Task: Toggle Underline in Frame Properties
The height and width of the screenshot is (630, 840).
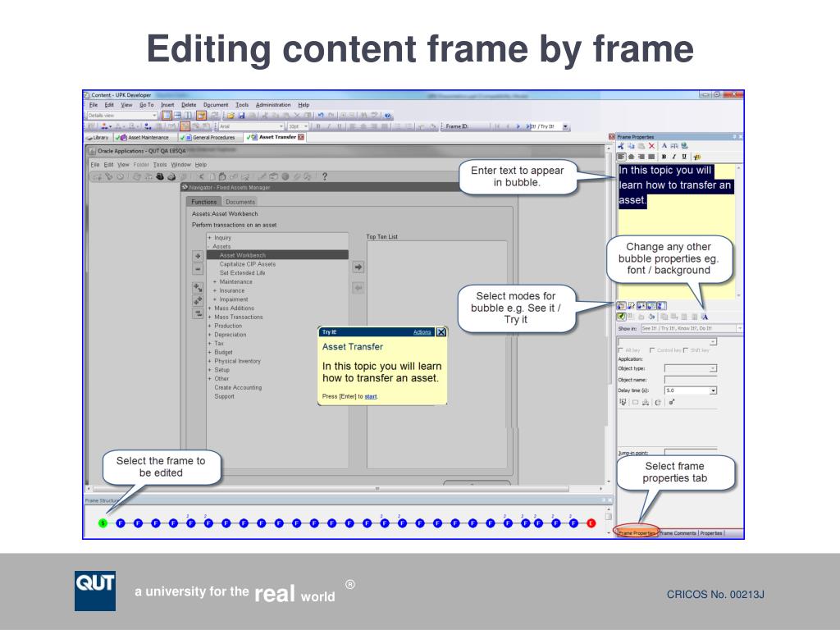Action: pyautogui.click(x=684, y=157)
